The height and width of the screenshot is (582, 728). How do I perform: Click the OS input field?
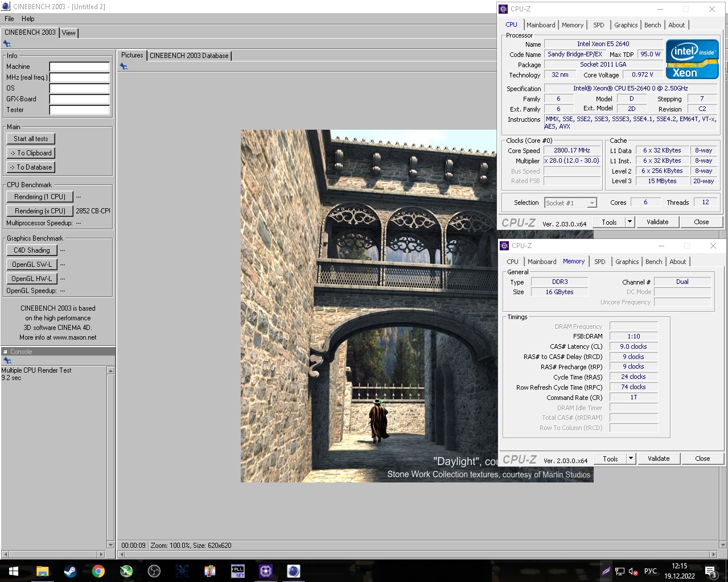coord(79,88)
